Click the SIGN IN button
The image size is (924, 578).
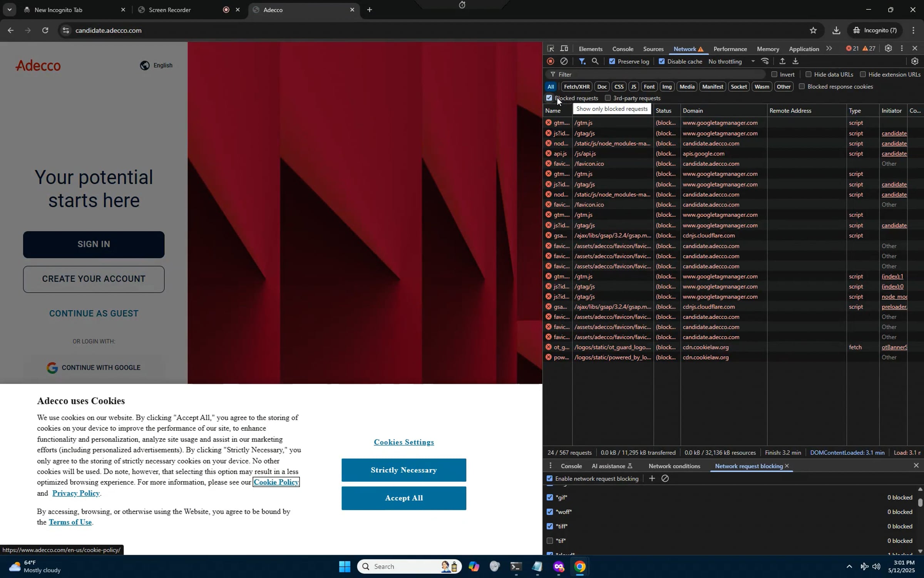click(x=94, y=244)
